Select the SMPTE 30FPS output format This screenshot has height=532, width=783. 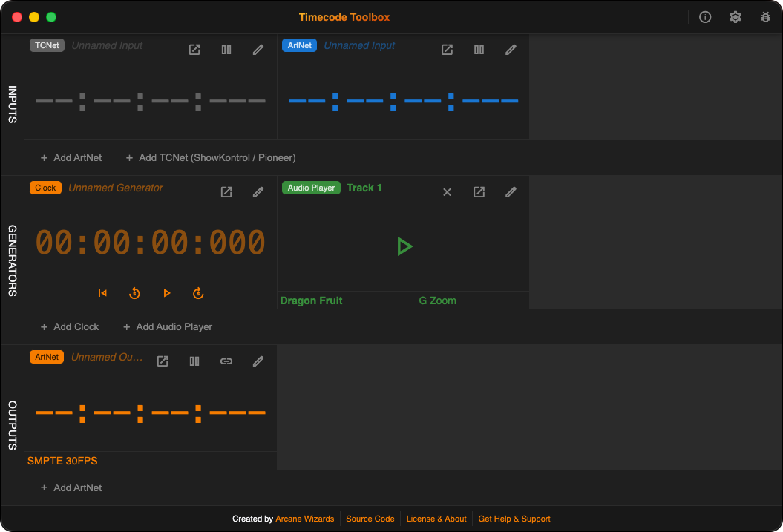(x=62, y=461)
